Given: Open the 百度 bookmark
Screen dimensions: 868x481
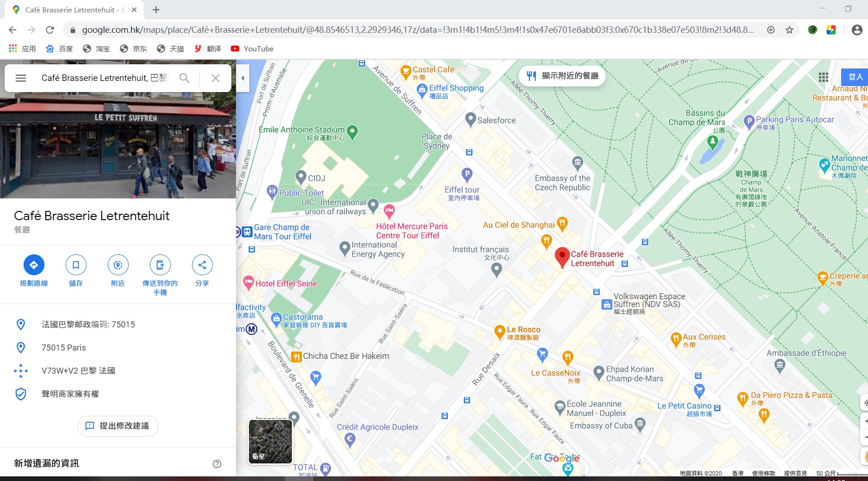Looking at the screenshot, I should pyautogui.click(x=59, y=49).
